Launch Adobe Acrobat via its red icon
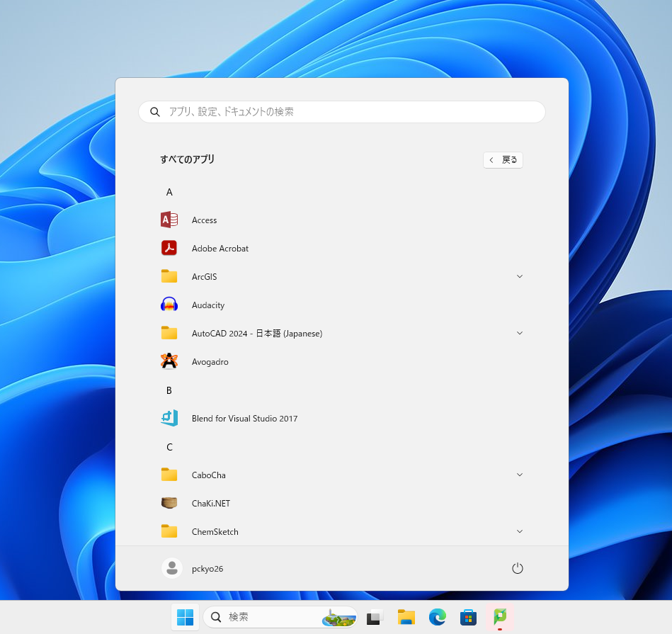The height and width of the screenshot is (634, 672). pos(169,248)
